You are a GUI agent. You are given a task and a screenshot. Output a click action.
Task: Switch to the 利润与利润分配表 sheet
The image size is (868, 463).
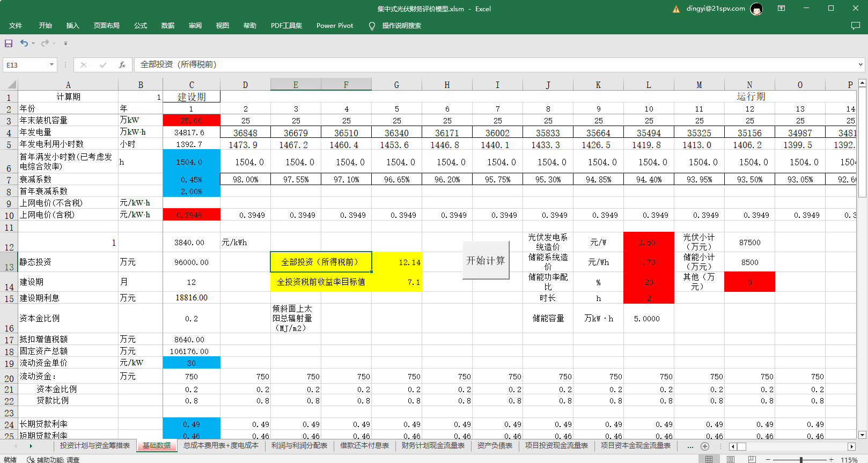[x=299, y=446]
